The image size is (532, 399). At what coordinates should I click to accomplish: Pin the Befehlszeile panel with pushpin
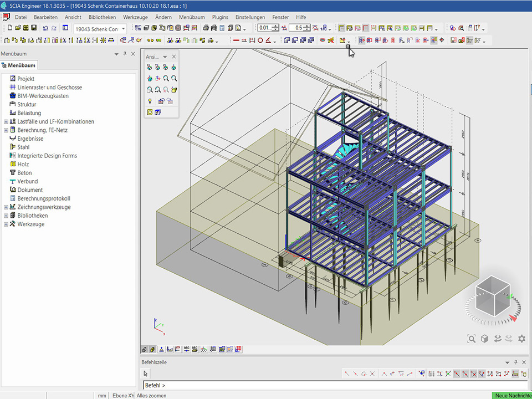coord(515,362)
